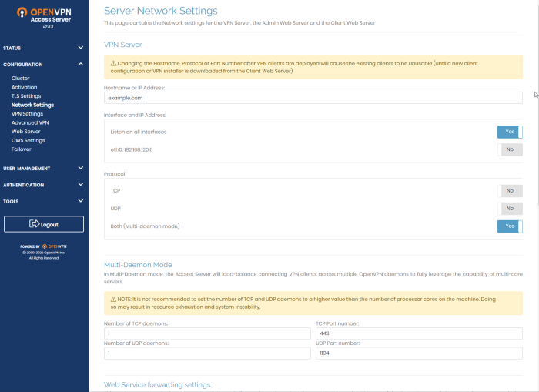Open the VPN Settings page

pos(27,113)
